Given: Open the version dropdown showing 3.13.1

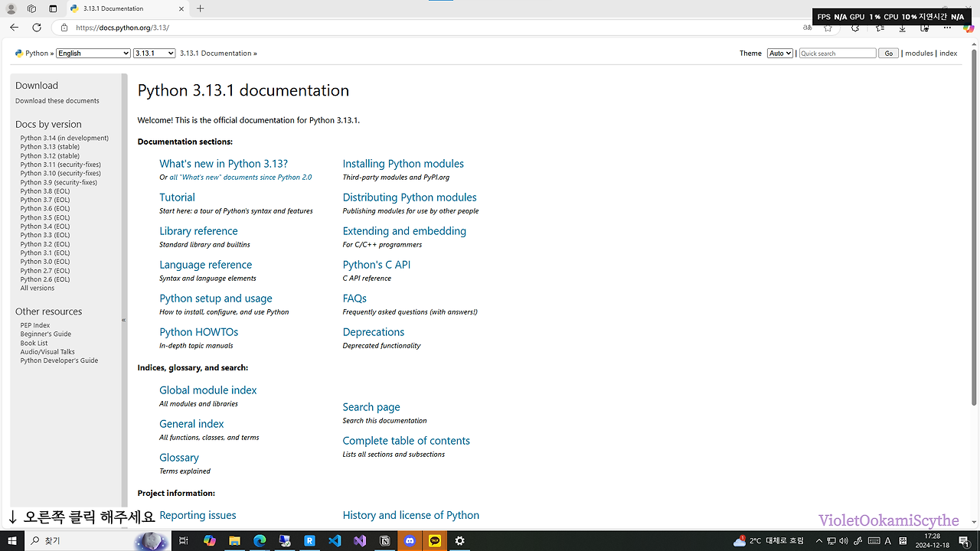Looking at the screenshot, I should pyautogui.click(x=155, y=54).
